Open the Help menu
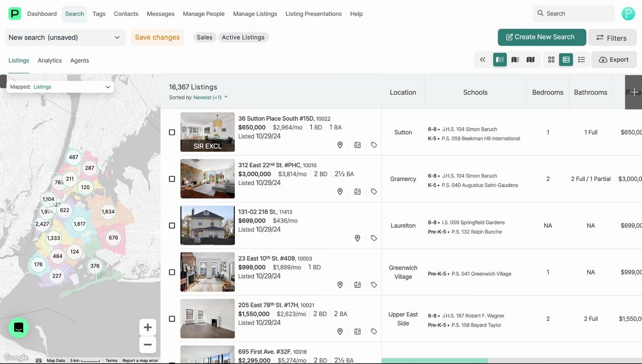 pos(356,14)
